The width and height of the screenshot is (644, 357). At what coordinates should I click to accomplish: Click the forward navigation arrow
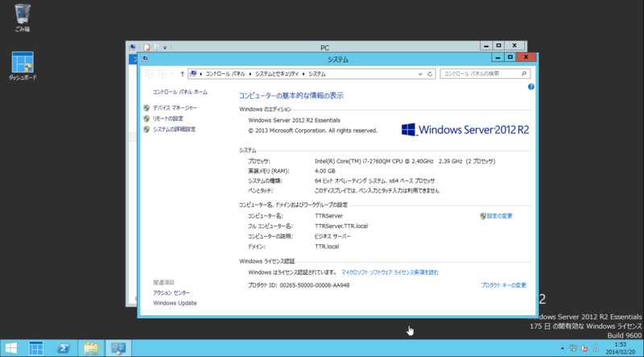coord(163,73)
